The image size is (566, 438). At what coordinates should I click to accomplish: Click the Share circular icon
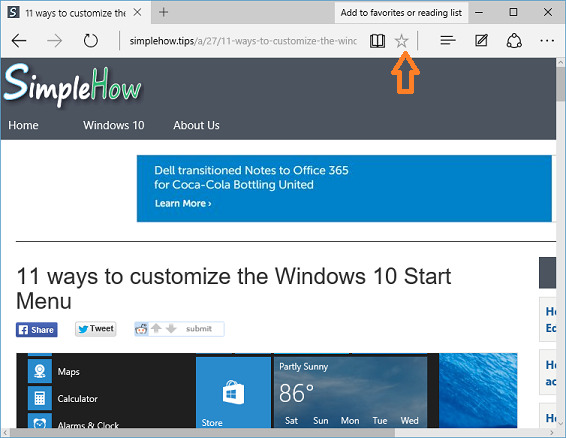pyautogui.click(x=514, y=41)
